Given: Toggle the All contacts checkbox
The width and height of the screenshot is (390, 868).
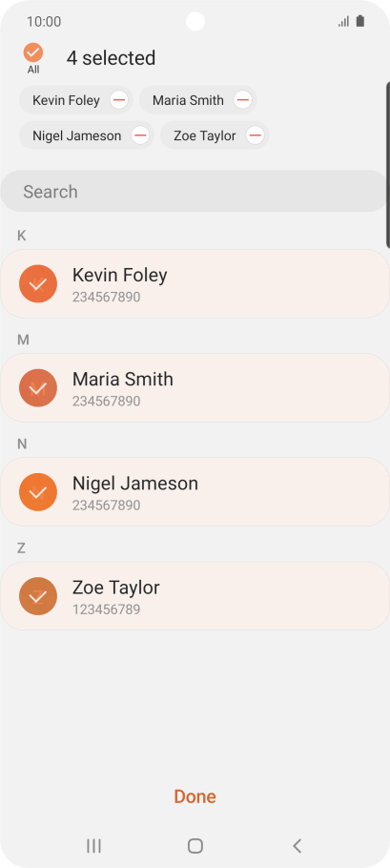Looking at the screenshot, I should click(33, 52).
